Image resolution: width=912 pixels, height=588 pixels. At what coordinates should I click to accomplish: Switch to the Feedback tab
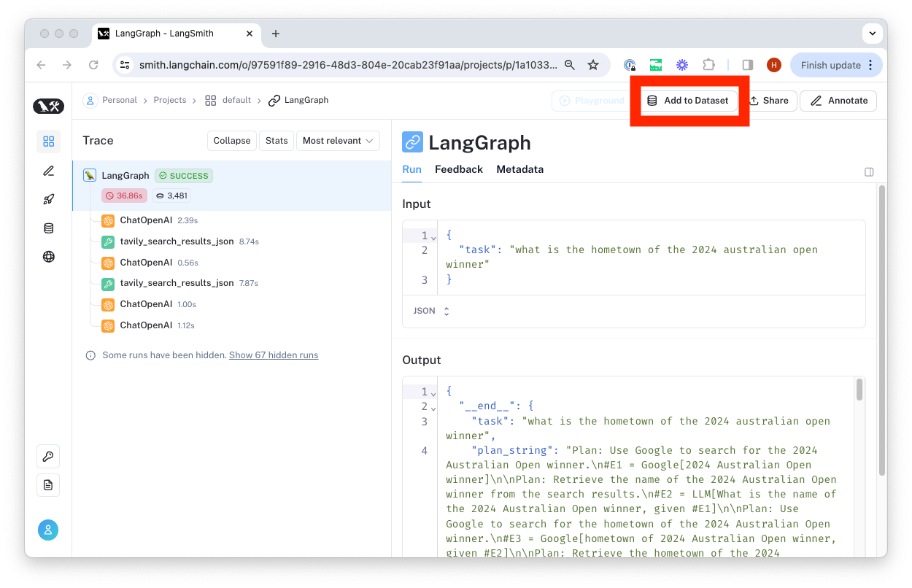(458, 169)
